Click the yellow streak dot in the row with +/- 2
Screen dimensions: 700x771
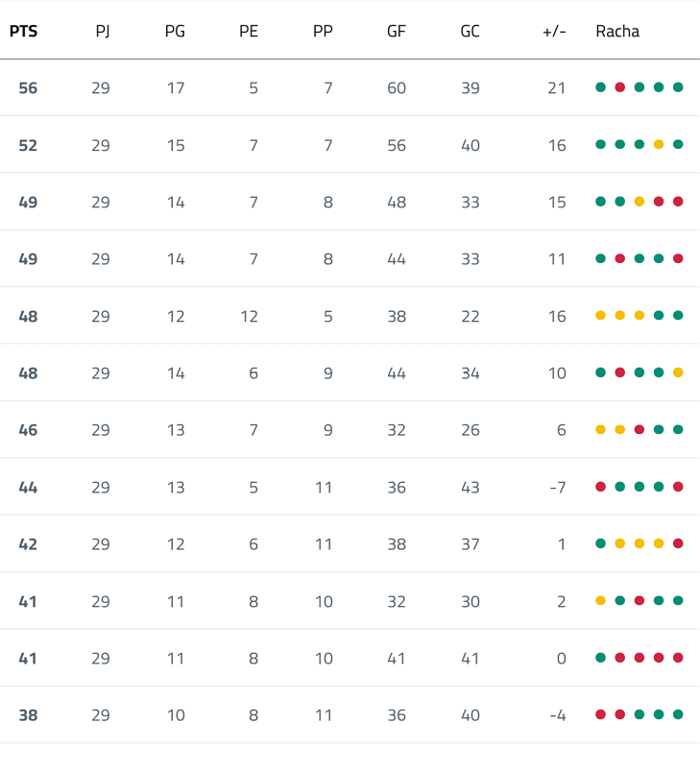tap(600, 601)
